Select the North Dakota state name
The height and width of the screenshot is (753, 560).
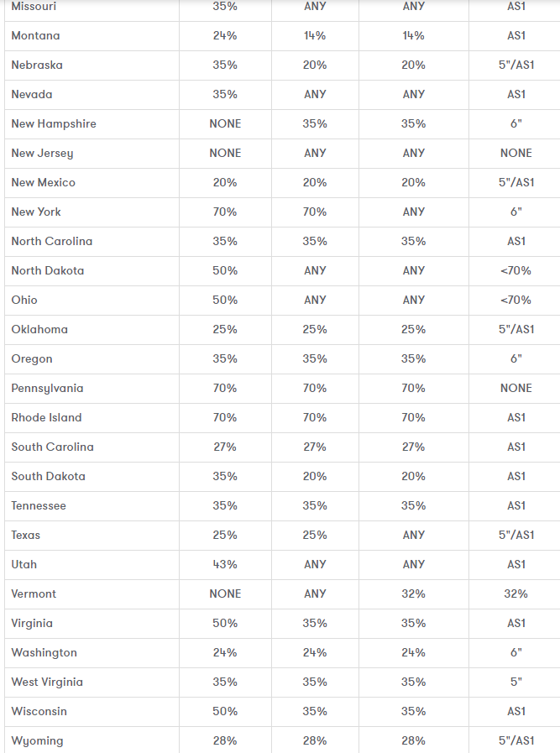48,271
